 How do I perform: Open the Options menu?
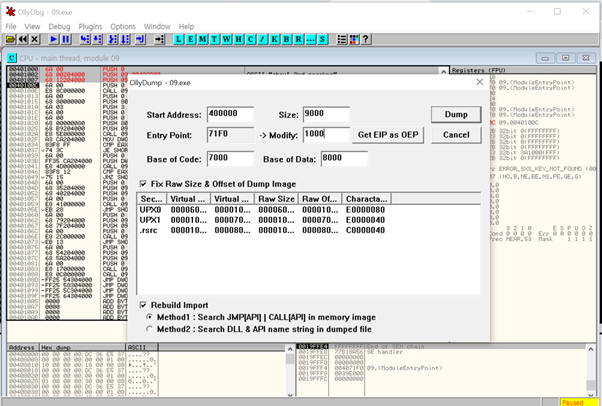[123, 27]
